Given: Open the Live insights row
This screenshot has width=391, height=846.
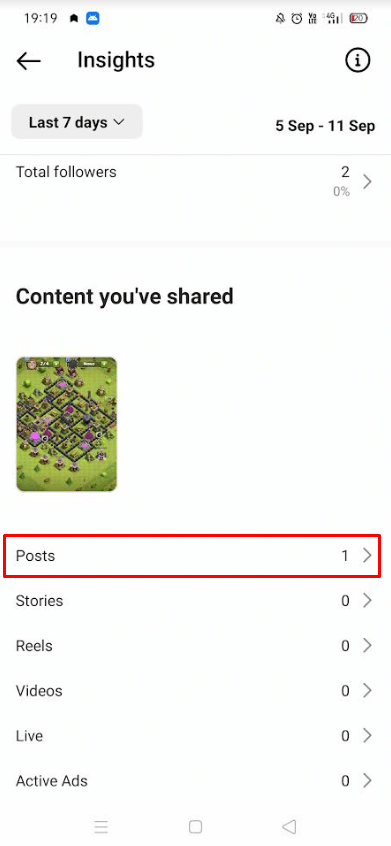Looking at the screenshot, I should tap(195, 736).
